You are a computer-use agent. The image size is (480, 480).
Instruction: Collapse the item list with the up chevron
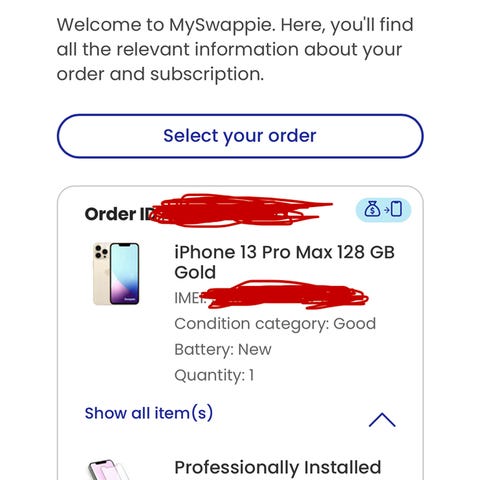[x=382, y=420]
